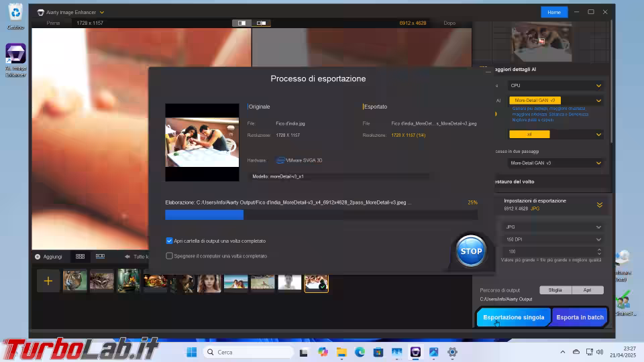
Task: Click '6912 x 4628' output resolution in top bar
Action: point(413,23)
